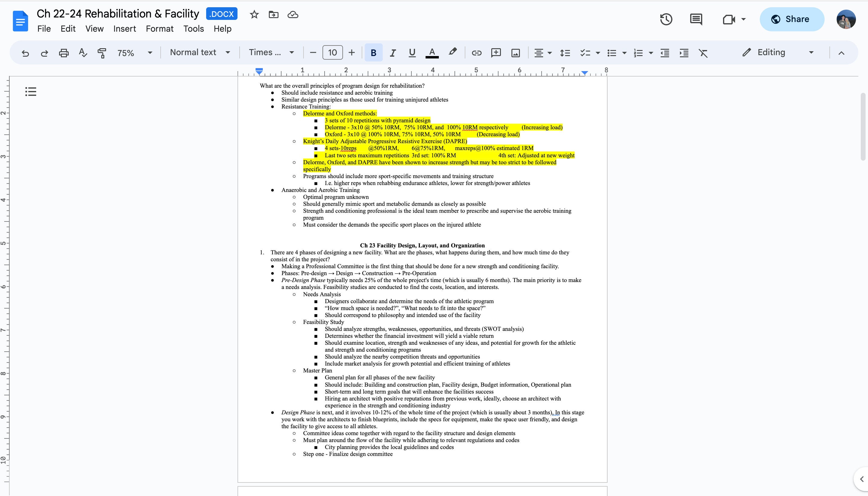Image resolution: width=868 pixels, height=496 pixels.
Task: Open the Format menu
Action: tap(159, 29)
